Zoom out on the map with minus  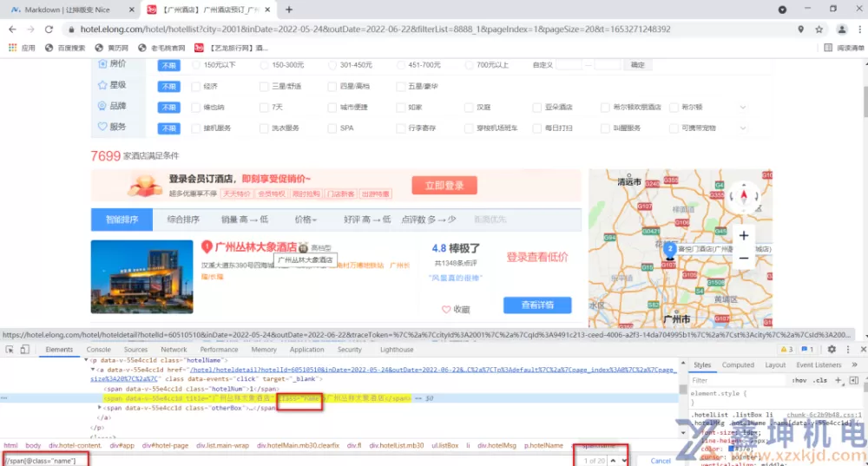click(x=744, y=259)
